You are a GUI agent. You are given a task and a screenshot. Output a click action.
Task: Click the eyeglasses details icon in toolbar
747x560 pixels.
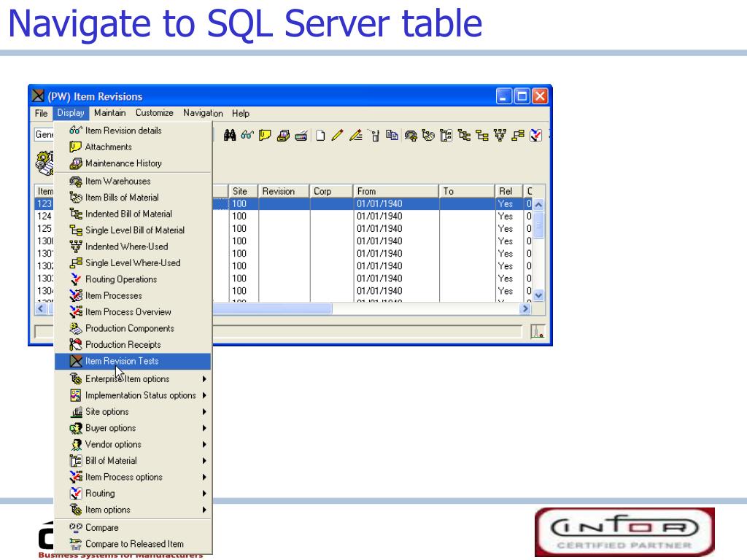pyautogui.click(x=247, y=135)
